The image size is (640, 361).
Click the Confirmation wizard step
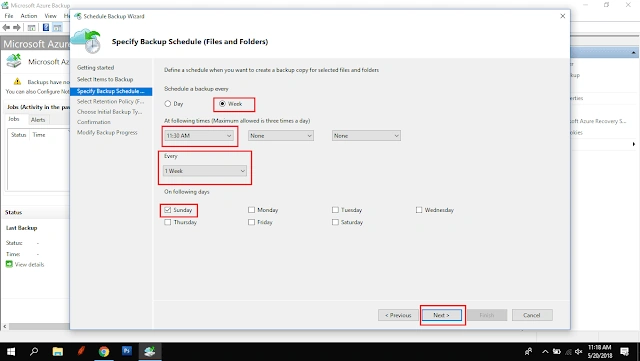pos(93,122)
